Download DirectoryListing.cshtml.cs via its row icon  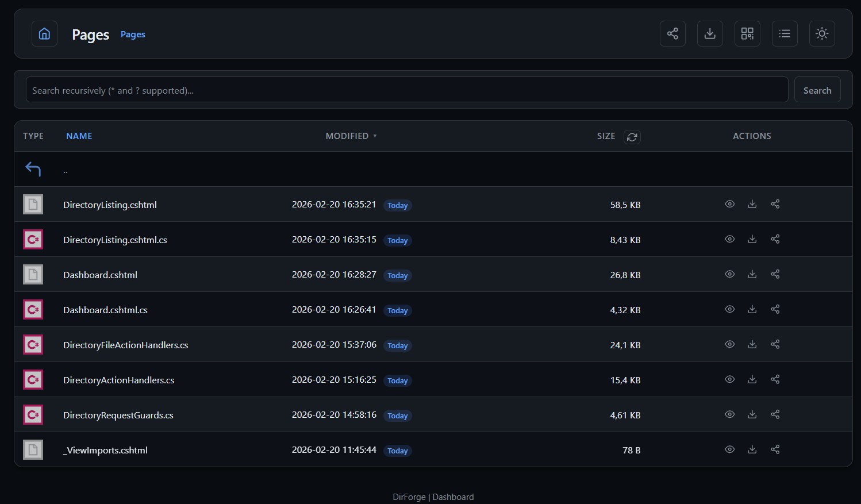[x=752, y=239]
